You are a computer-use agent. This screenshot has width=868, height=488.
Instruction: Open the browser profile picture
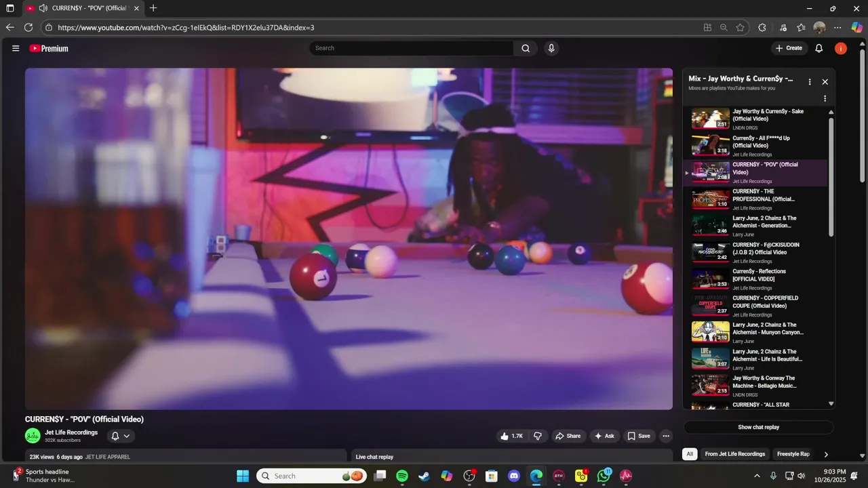click(819, 28)
